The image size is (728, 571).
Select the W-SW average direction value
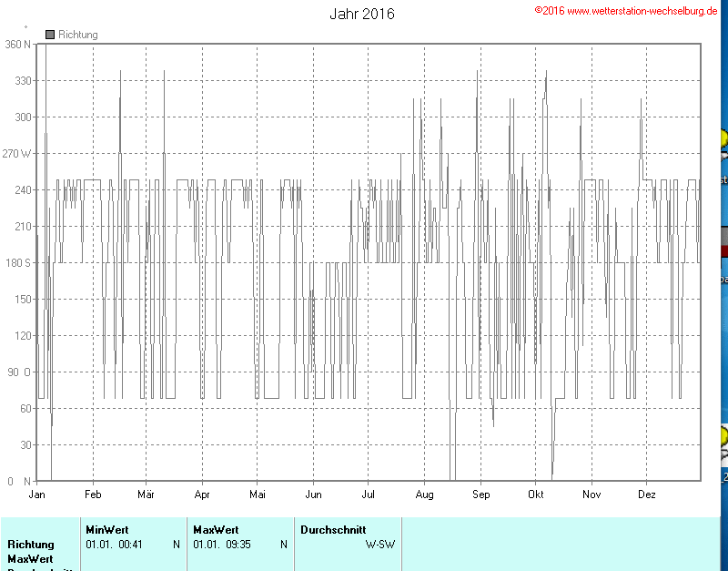pos(380,544)
